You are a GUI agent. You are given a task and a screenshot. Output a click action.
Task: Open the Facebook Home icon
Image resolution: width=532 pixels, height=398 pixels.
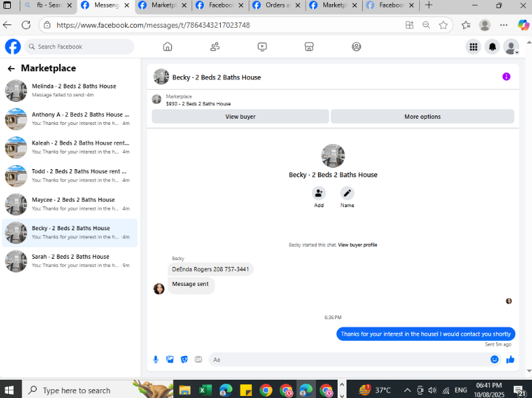point(168,46)
